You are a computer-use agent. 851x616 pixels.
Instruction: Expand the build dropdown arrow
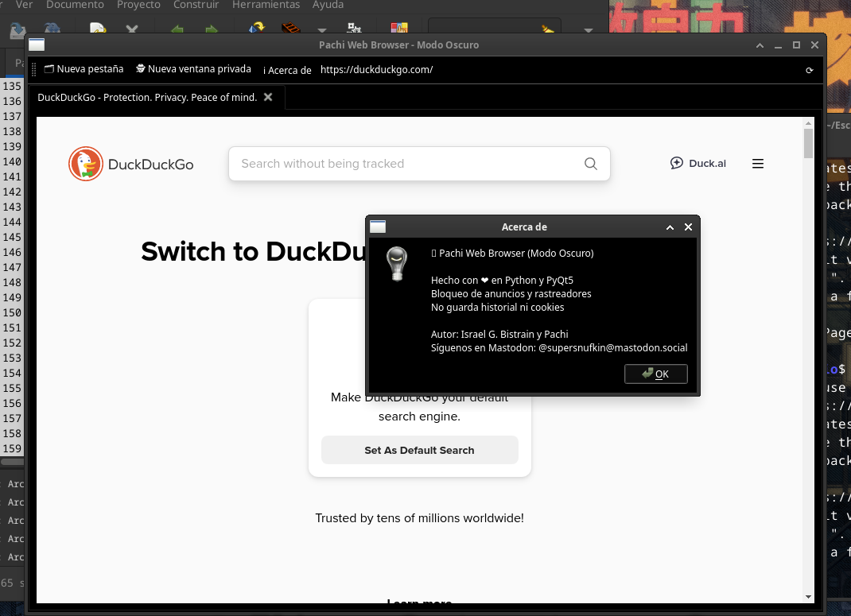pyautogui.click(x=322, y=30)
